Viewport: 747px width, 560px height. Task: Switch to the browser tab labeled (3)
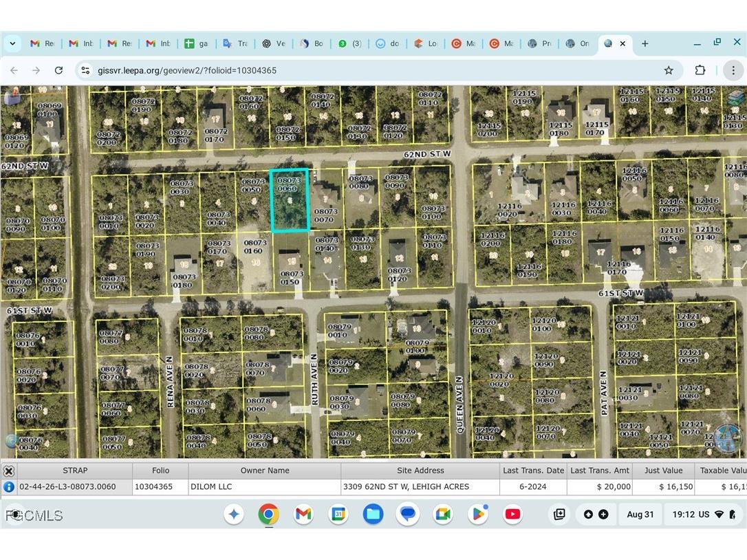[x=349, y=43]
